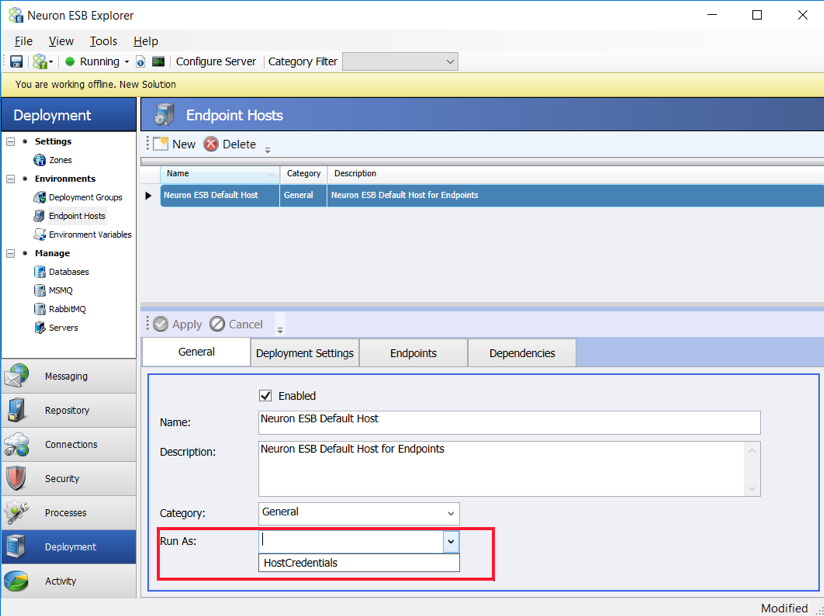824x616 pixels.
Task: Click the Neuron ESB Explorer title icon
Action: pyautogui.click(x=16, y=15)
